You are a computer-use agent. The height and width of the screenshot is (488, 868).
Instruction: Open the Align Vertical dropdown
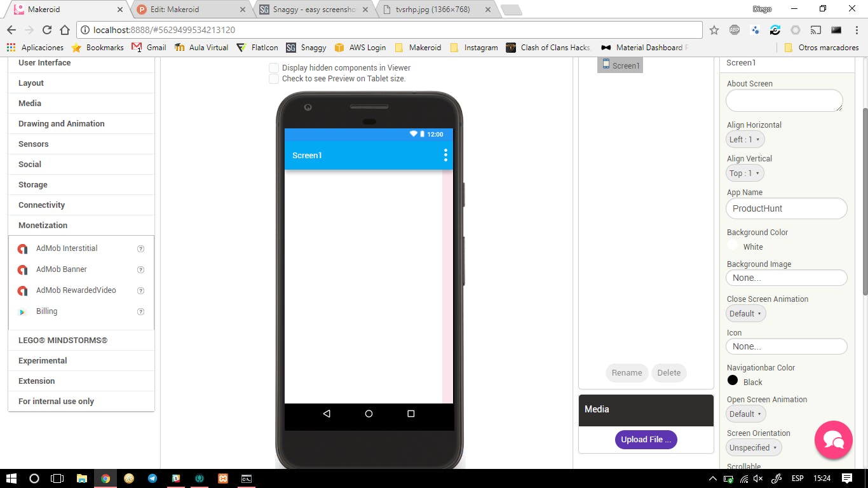[745, 173]
